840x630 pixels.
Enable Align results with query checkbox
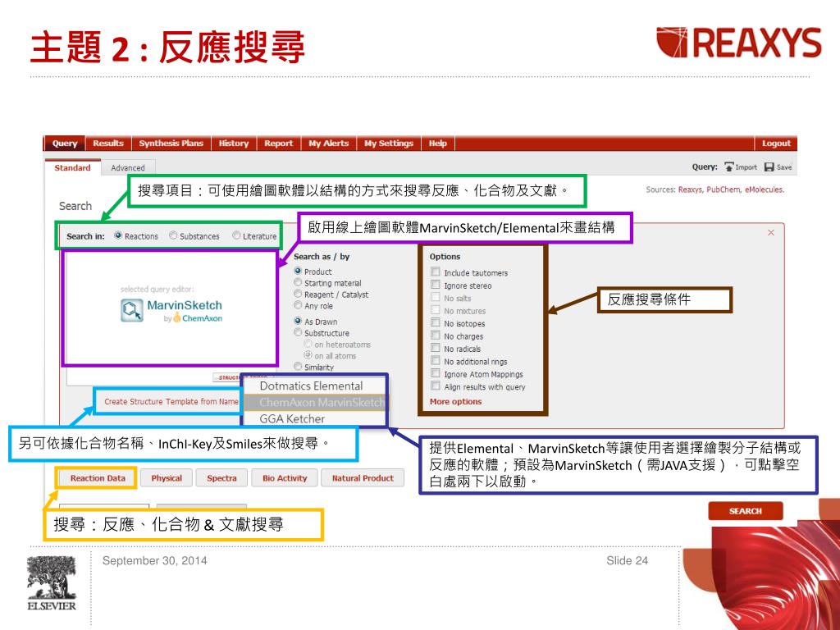tap(436, 386)
